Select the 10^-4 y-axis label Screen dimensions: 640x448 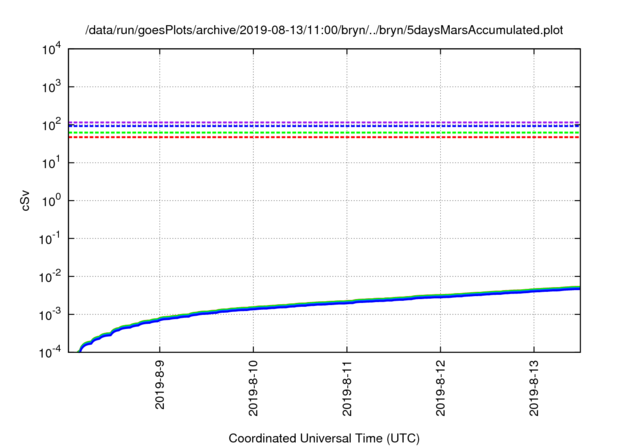50,353
